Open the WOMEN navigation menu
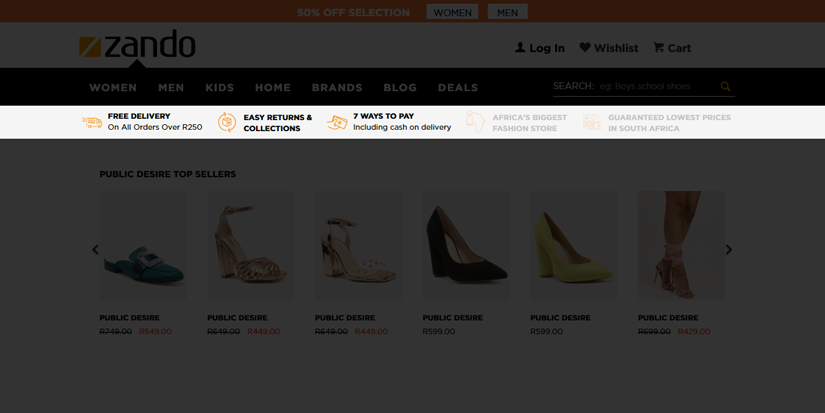This screenshot has width=825, height=413. pos(113,87)
